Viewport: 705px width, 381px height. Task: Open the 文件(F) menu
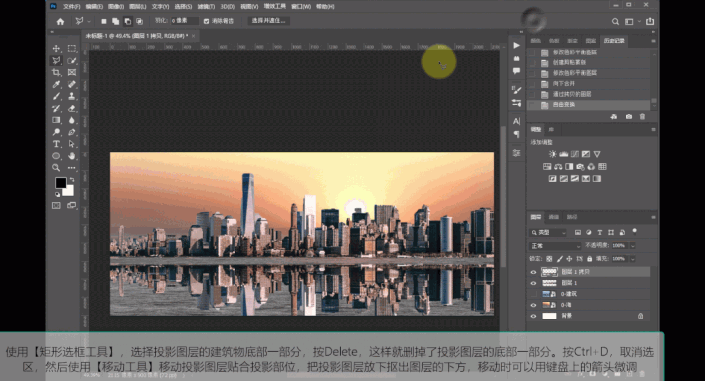[x=71, y=7]
